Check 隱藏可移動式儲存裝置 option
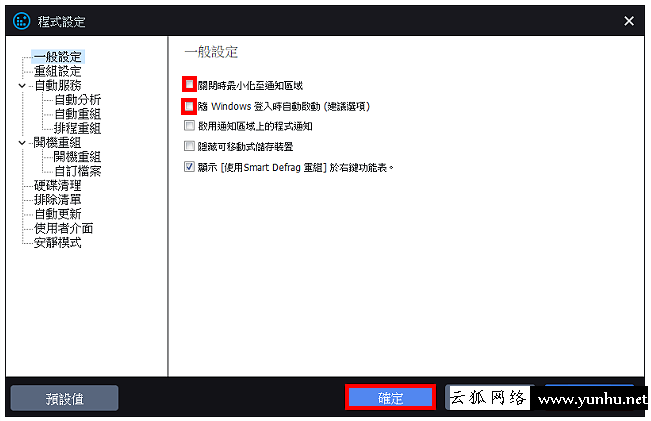This screenshot has height=421, width=651. (189, 146)
